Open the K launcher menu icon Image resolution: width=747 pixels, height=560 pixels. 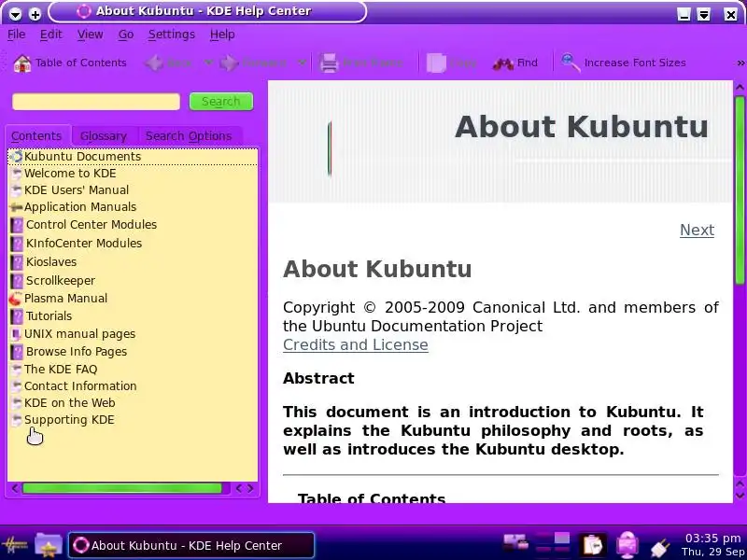coord(14,545)
